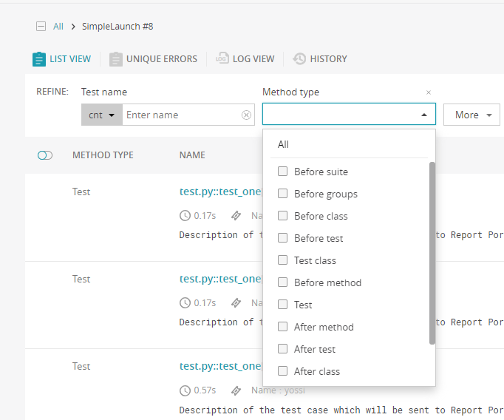Switch to the Log View tab

click(x=245, y=59)
